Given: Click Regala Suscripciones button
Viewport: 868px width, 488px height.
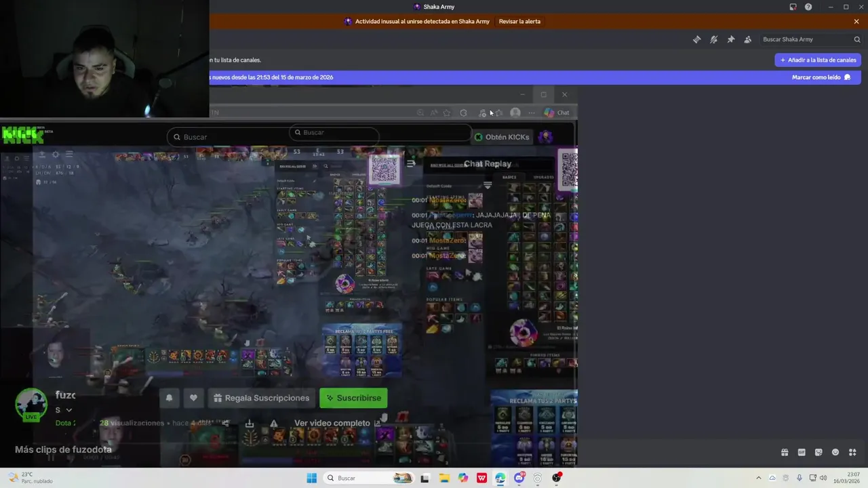Looking at the screenshot, I should pos(261,398).
